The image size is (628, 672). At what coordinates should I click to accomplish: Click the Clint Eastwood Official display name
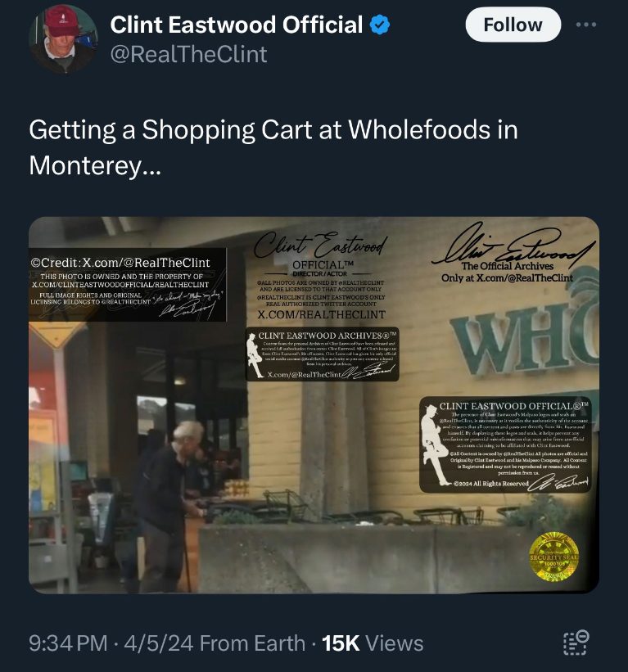coord(236,25)
